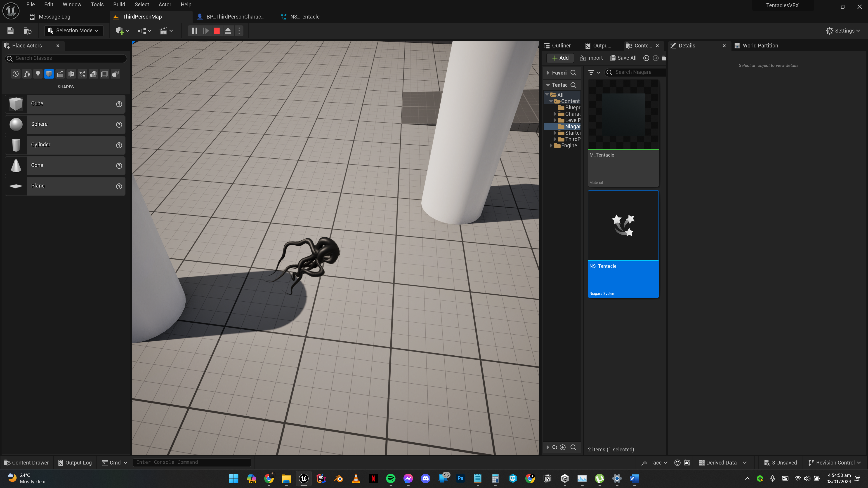This screenshot has width=868, height=488.
Task: Select the Visual Effects category icon
Action: (82, 74)
